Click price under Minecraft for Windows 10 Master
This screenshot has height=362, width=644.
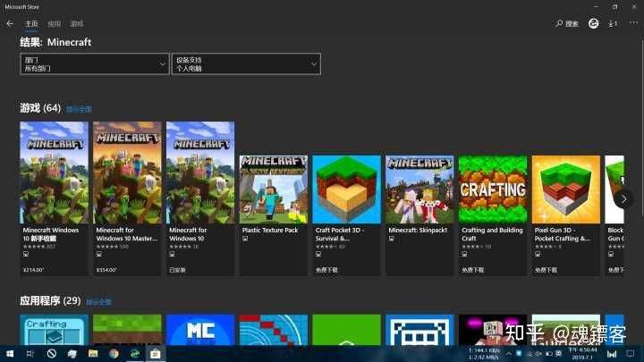106,270
